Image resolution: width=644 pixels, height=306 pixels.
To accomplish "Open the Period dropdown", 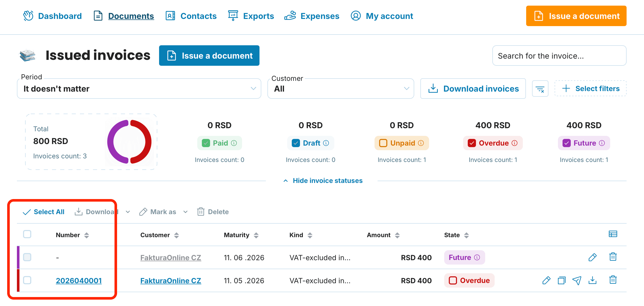I will point(139,89).
